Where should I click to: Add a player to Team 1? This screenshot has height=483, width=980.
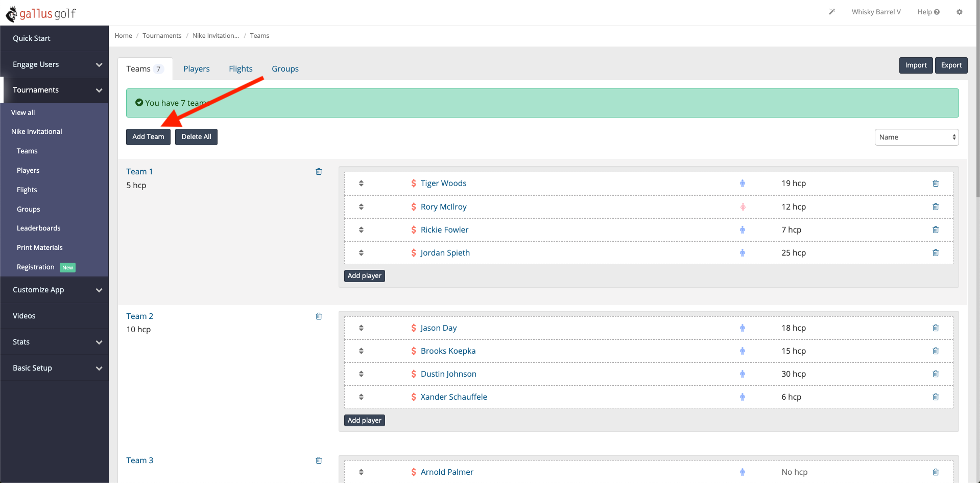coord(365,276)
